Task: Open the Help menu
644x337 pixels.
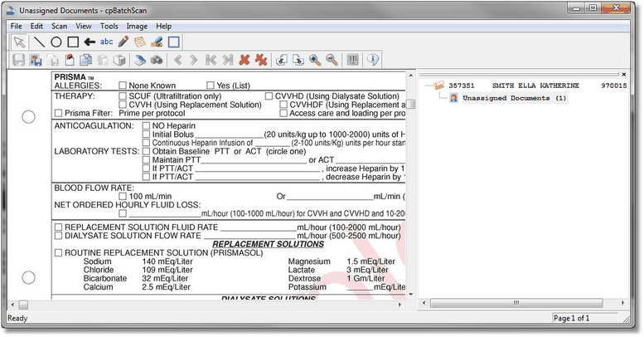Action: [163, 27]
